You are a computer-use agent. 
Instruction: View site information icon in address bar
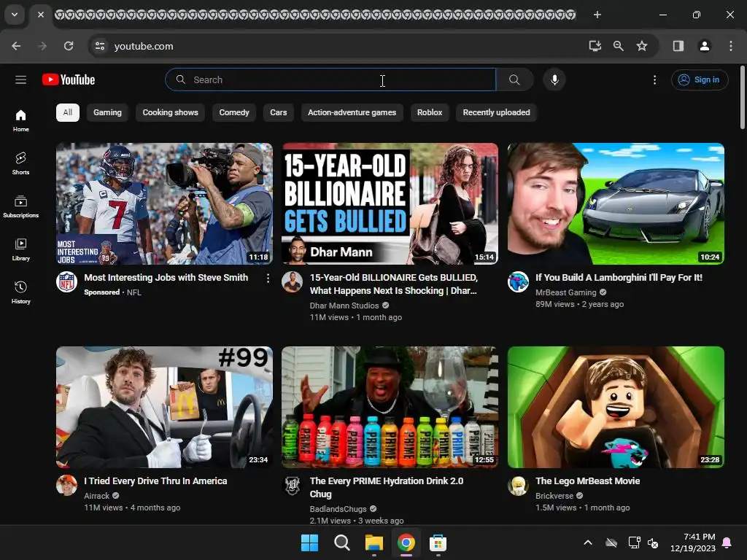point(99,46)
